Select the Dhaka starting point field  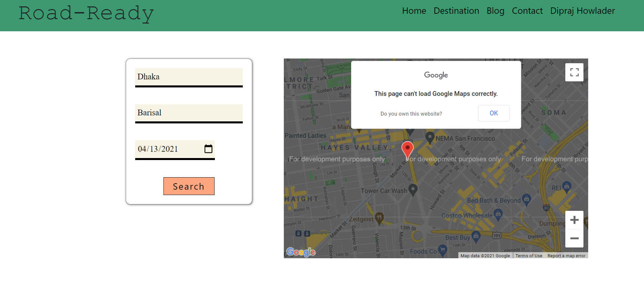(x=189, y=77)
